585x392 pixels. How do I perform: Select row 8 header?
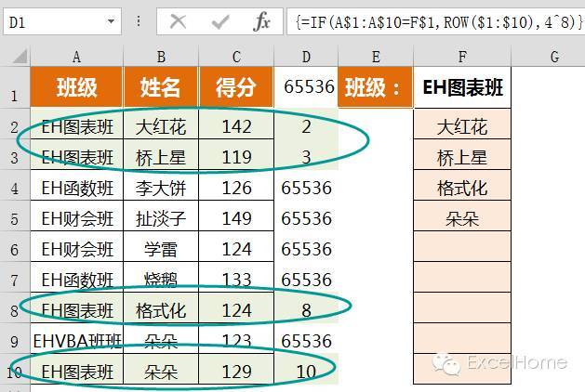pyautogui.click(x=15, y=310)
